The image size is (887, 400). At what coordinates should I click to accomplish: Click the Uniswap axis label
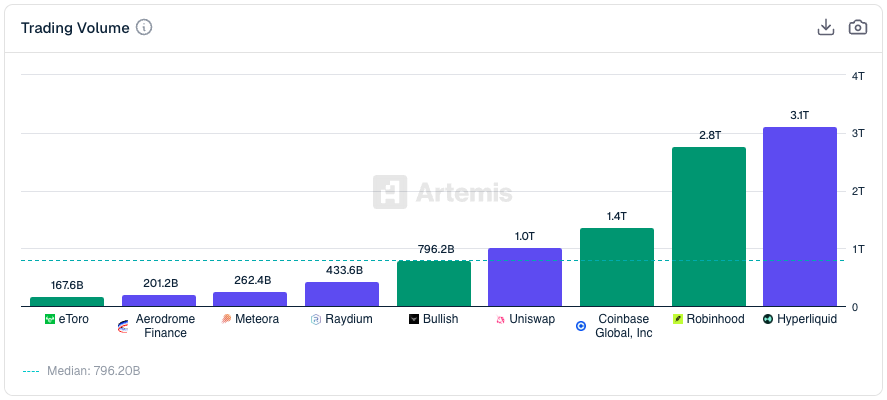point(532,319)
